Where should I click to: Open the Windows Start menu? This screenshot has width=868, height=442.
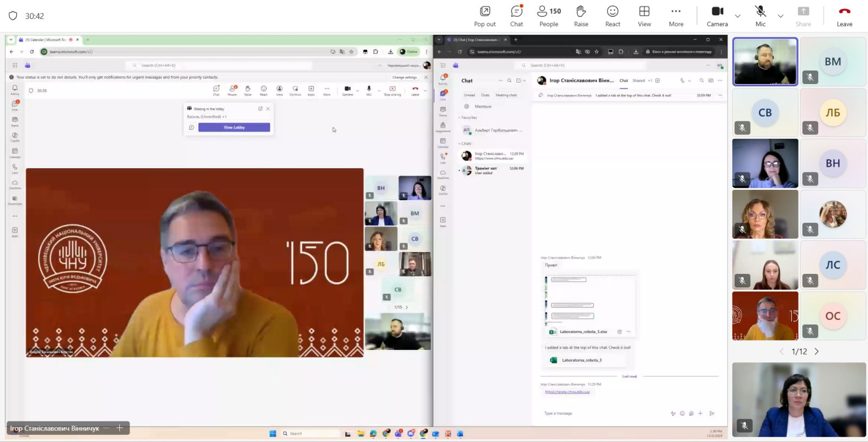pos(273,433)
